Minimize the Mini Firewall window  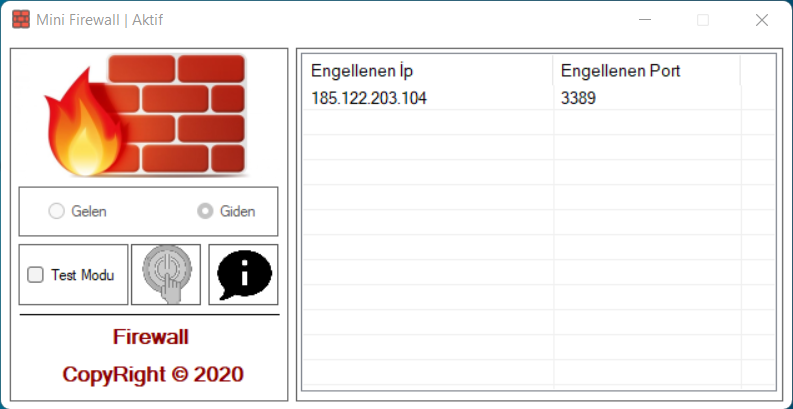pyautogui.click(x=644, y=20)
